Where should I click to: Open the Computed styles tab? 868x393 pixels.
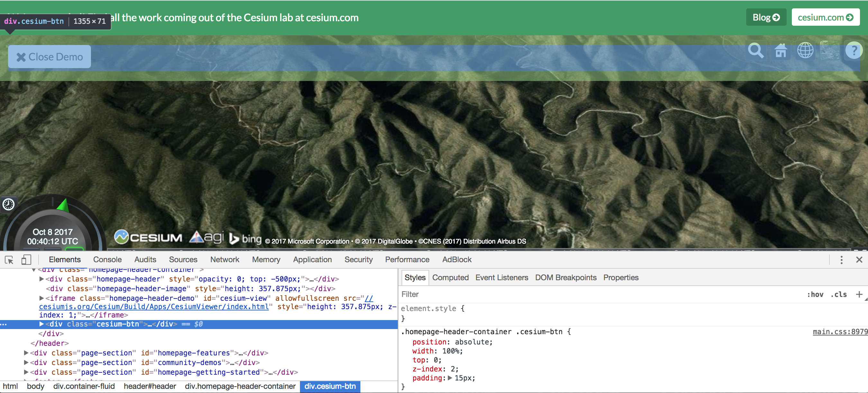(x=450, y=278)
